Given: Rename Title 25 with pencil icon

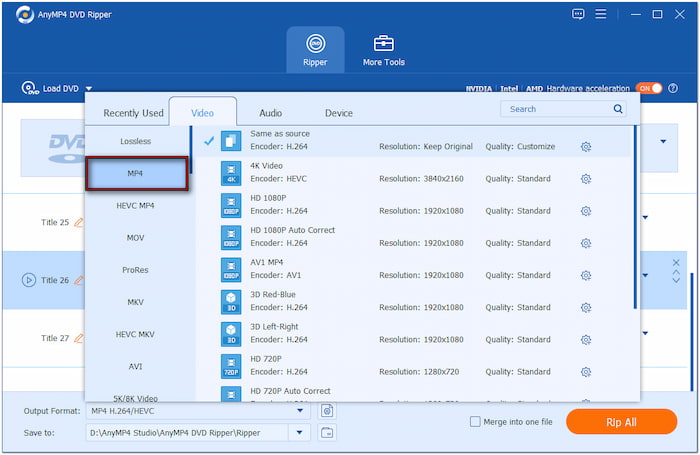Looking at the screenshot, I should tap(79, 222).
